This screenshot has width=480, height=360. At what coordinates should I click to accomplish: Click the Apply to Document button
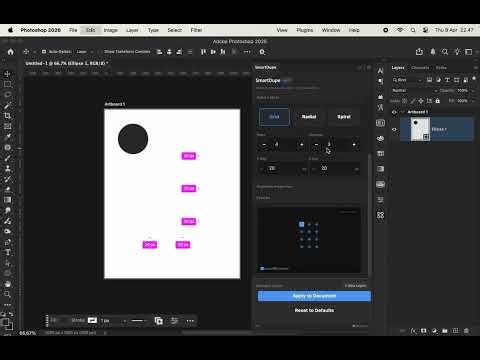(314, 296)
